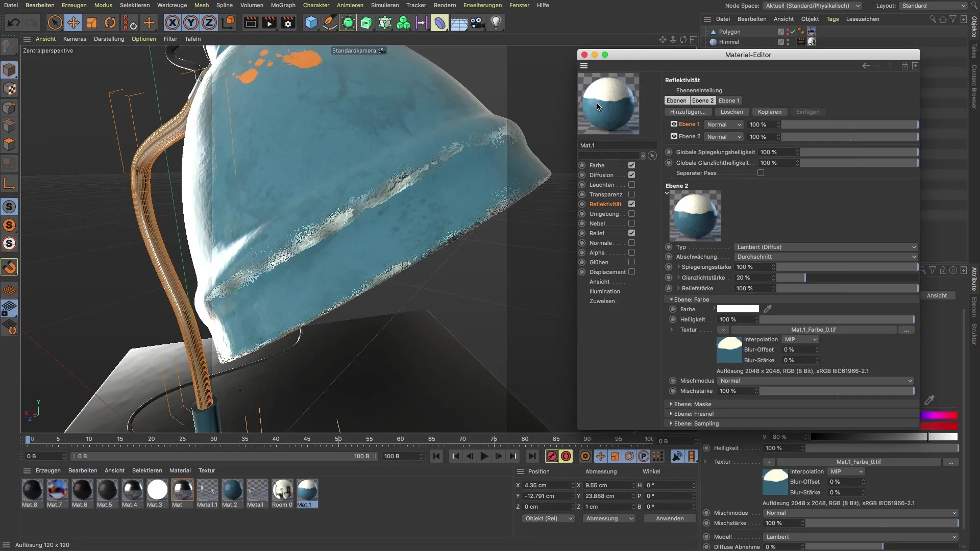
Task: Click the record keyframe button
Action: 551,456
